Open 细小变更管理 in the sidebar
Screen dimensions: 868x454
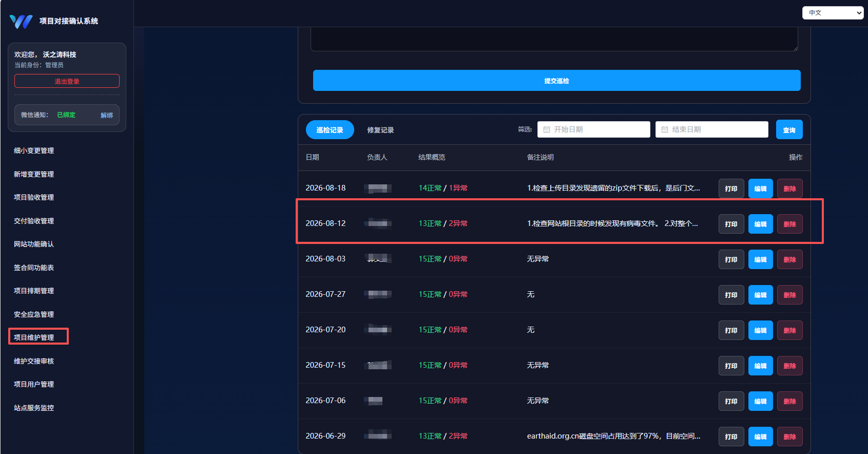34,150
